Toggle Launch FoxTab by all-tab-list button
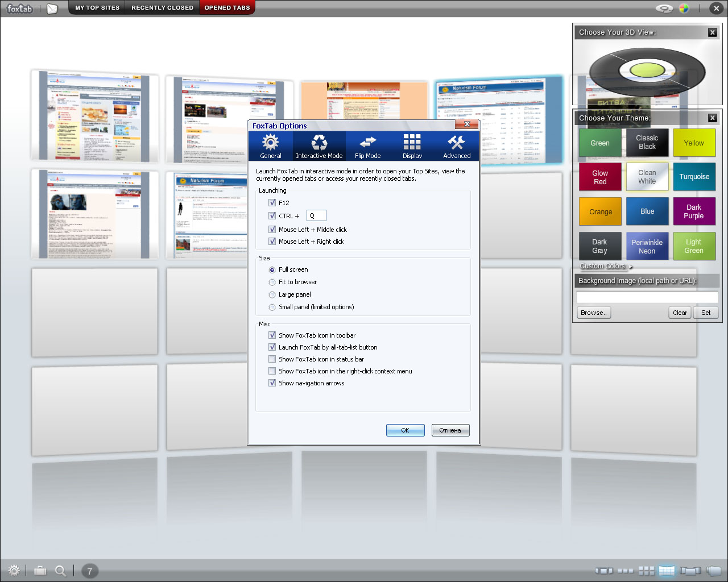Screen dimensions: 728x582 [x=272, y=347]
